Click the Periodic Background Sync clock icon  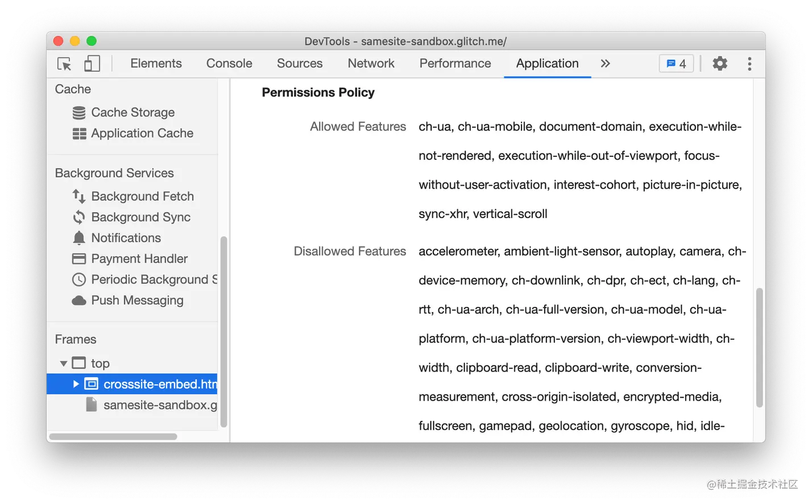pos(79,280)
